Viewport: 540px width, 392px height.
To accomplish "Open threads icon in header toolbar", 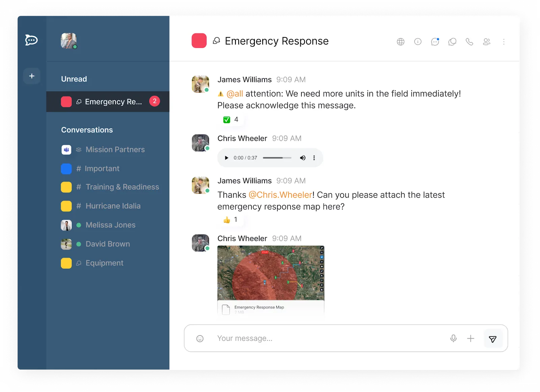I will point(452,42).
